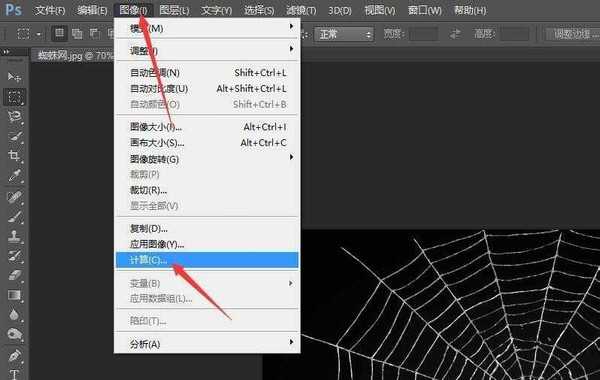Swap width and height with the arrows icon

point(455,34)
